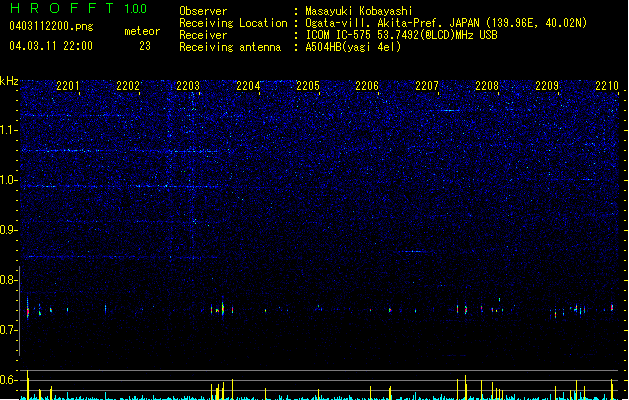Click the meteor count value 23

[x=145, y=46]
